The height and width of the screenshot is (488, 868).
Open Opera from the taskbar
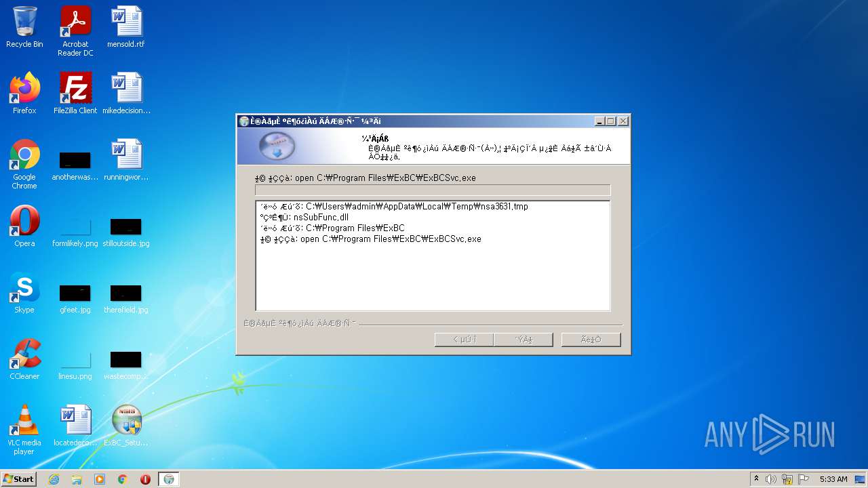click(145, 479)
